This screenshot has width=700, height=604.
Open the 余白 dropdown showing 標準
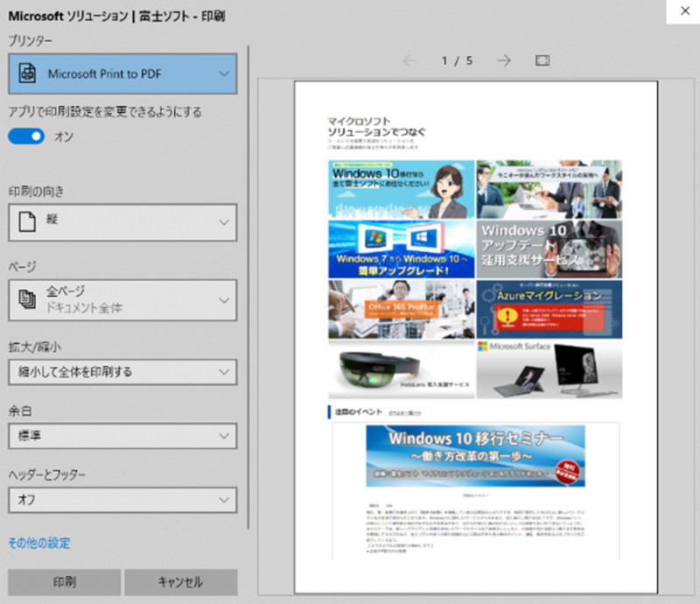point(122,436)
